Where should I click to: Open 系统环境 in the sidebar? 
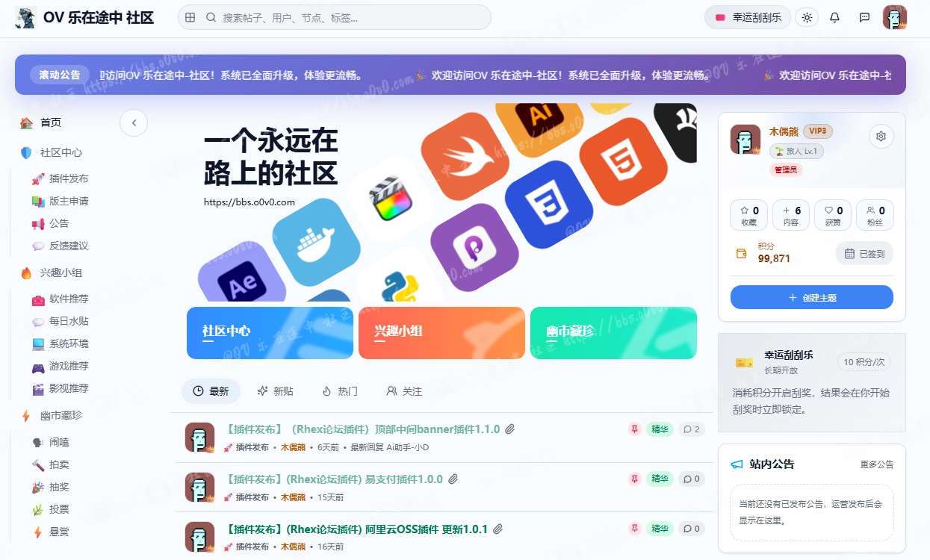[x=61, y=343]
